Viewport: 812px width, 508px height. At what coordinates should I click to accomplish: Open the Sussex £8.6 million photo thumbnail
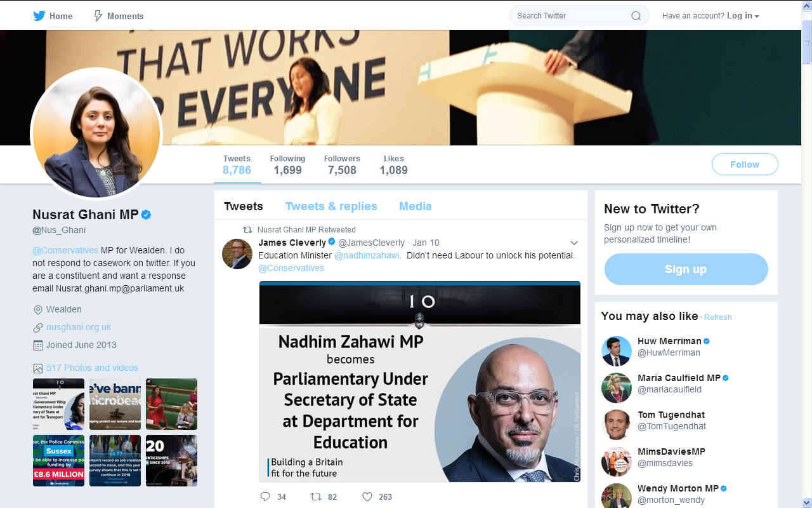click(58, 460)
